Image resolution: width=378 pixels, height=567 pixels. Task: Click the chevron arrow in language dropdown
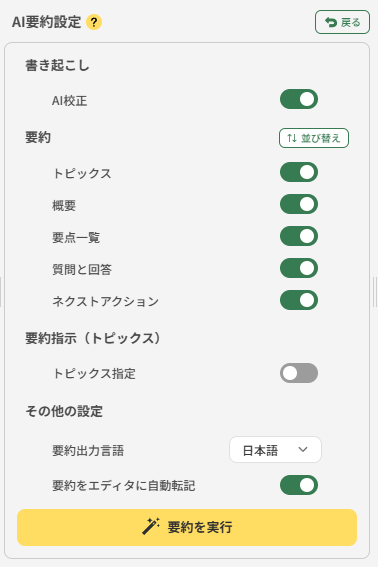(x=303, y=450)
